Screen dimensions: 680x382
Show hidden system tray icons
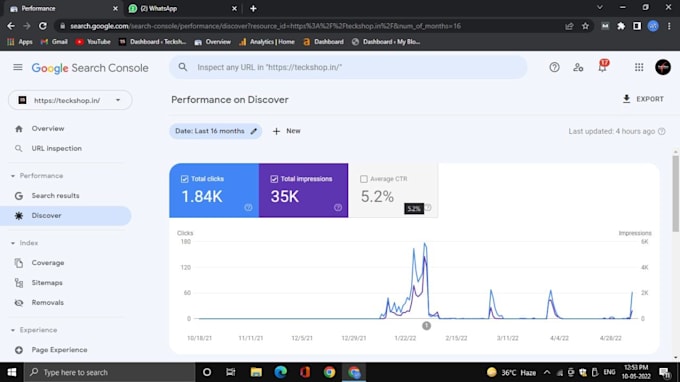pyautogui.click(x=547, y=372)
